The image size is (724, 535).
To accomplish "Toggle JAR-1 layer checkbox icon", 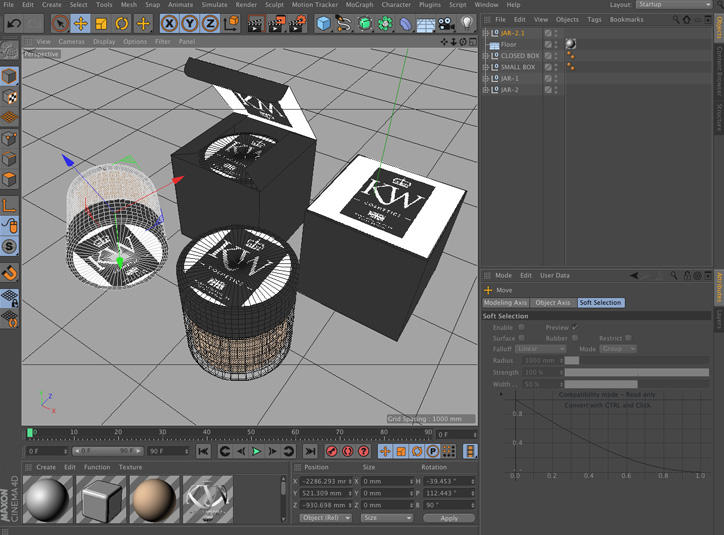I will pyautogui.click(x=548, y=78).
